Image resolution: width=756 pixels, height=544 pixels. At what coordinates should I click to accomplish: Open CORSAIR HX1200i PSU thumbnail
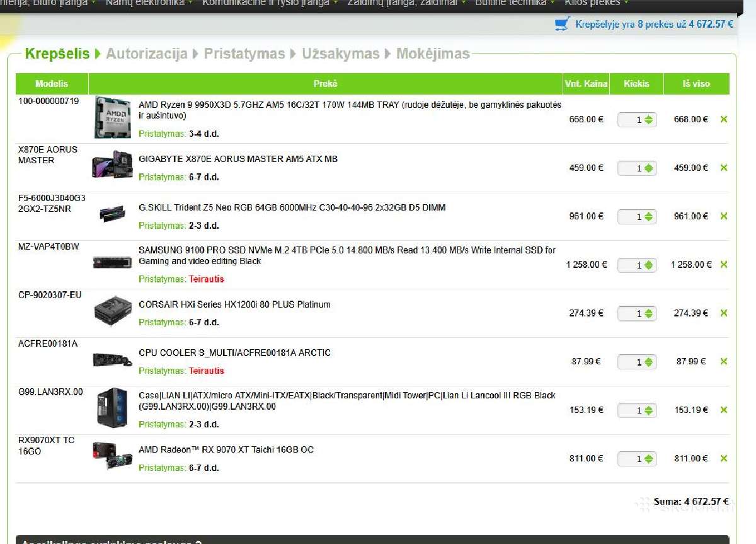pos(113,311)
